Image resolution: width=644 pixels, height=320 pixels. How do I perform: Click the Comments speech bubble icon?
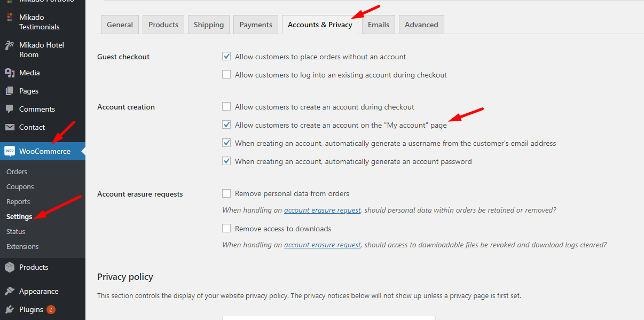click(x=9, y=109)
